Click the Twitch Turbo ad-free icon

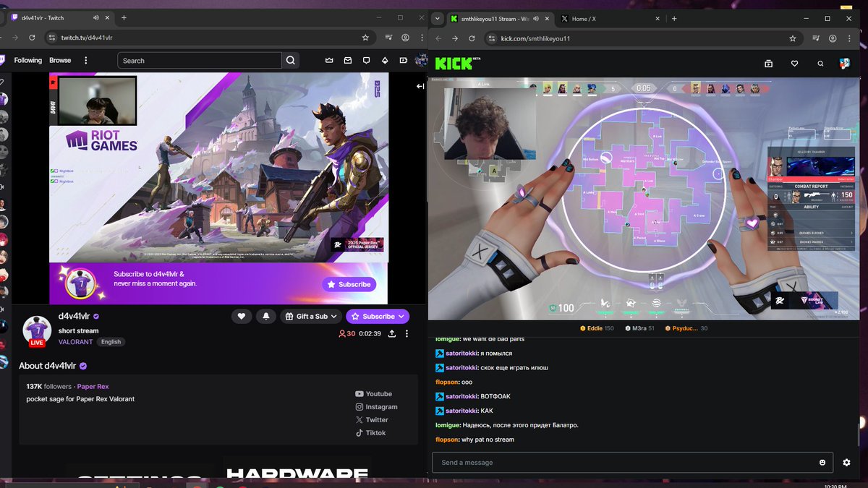(x=403, y=61)
